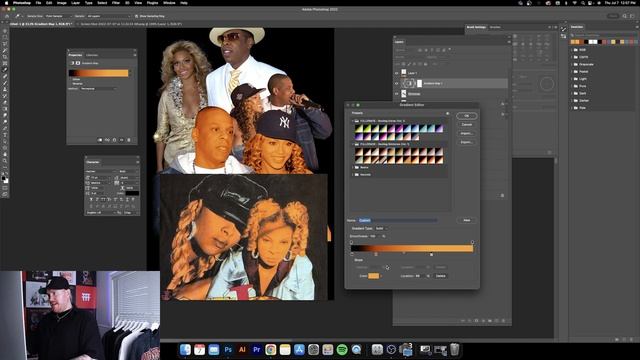Collapse the first preset folder in Gradient Editor

pos(353,121)
